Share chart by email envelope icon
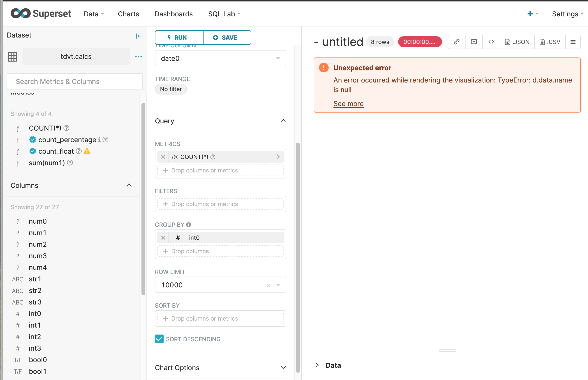The width and height of the screenshot is (588, 380). 474,42
